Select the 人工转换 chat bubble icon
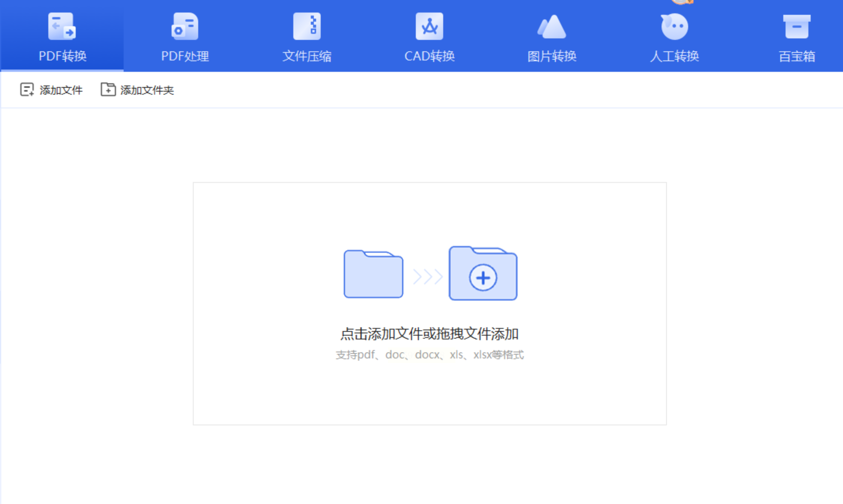 pos(674,26)
